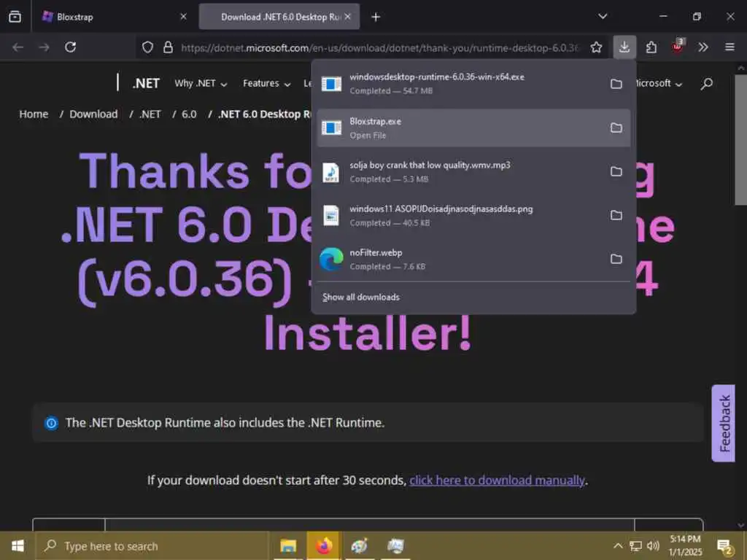Expand the Why .NET menu
Viewport: 747px width, 560px height.
pos(201,83)
